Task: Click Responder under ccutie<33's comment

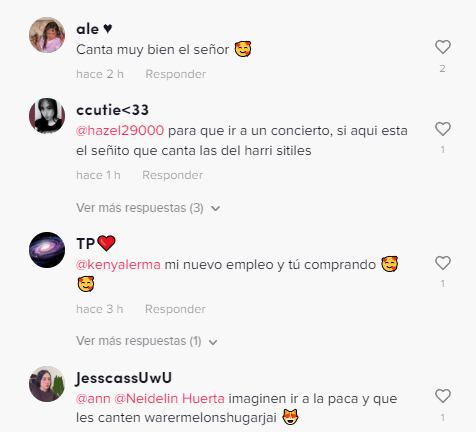Action: pos(173,175)
